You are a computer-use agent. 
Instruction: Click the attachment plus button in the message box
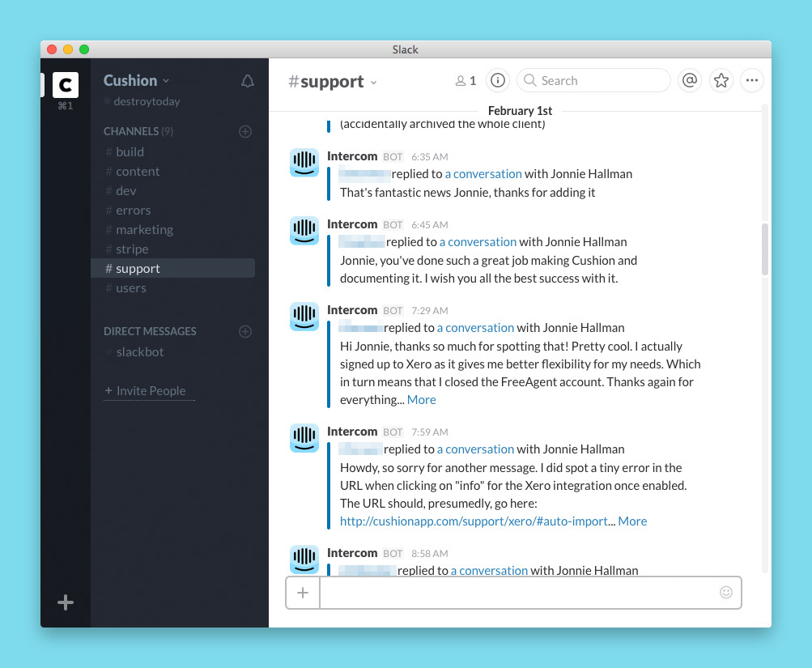coord(303,593)
